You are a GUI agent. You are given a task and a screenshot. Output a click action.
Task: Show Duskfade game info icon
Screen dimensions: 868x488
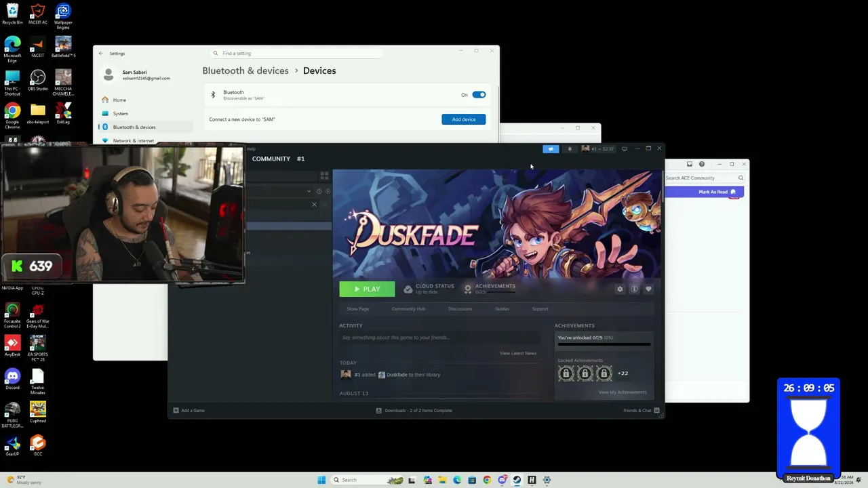pos(634,289)
